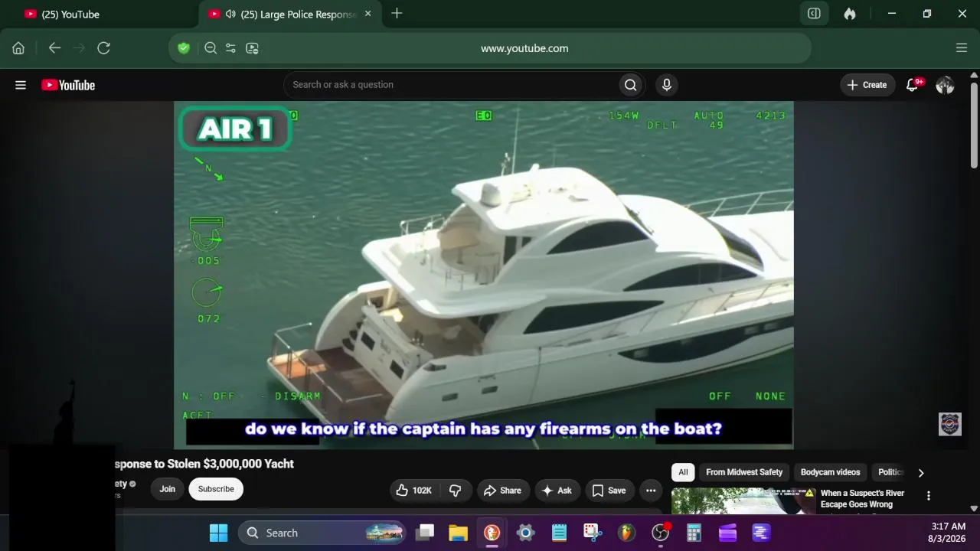Click the taskbar Search box
The width and height of the screenshot is (980, 551).
pos(322,533)
